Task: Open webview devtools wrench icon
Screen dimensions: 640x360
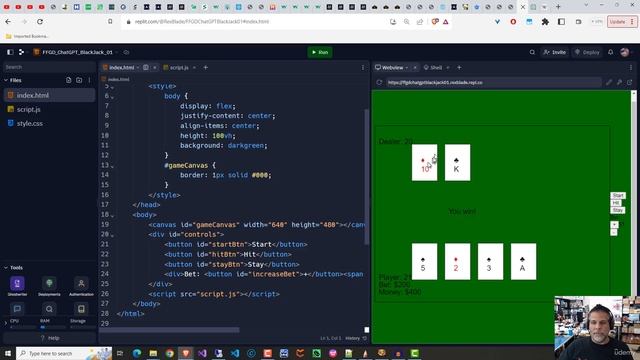Action: 620,82
